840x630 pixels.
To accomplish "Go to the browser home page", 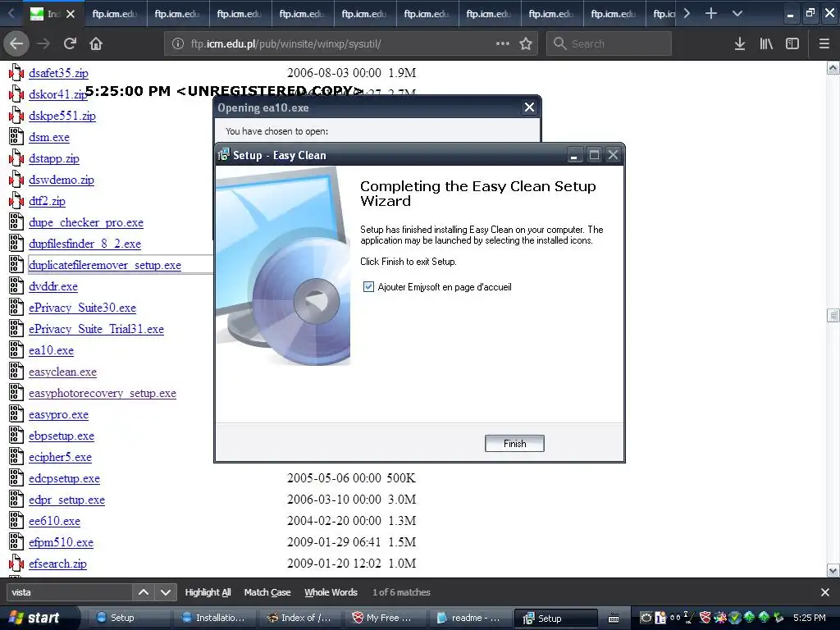I will click(x=96, y=43).
